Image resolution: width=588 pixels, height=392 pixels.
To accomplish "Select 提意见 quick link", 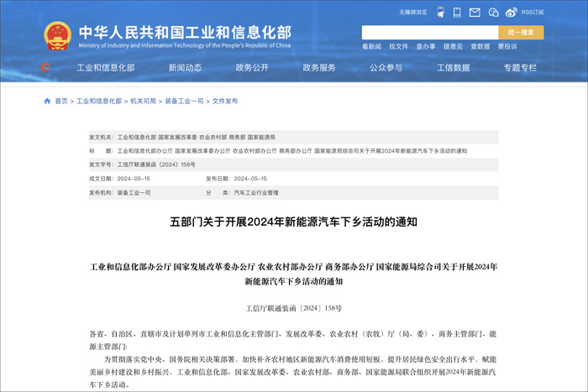I will 453,46.
